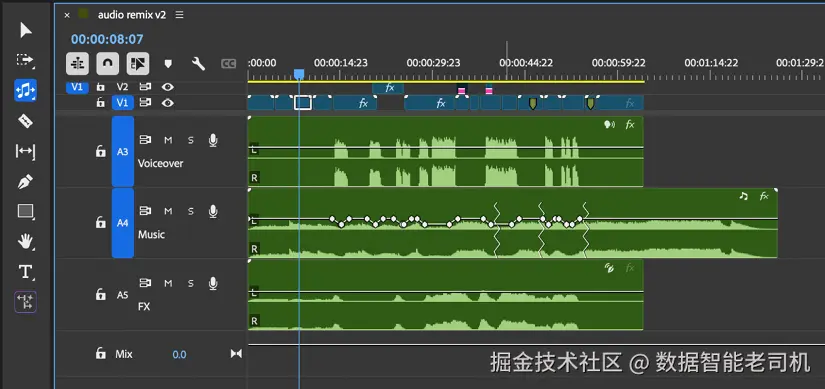Lock the FX A5 track
825x389 pixels.
(100, 294)
